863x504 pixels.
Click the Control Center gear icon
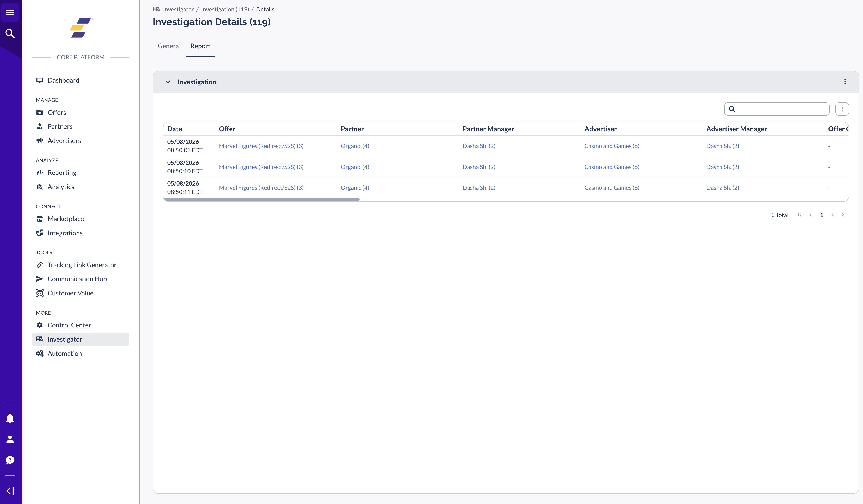[40, 325]
